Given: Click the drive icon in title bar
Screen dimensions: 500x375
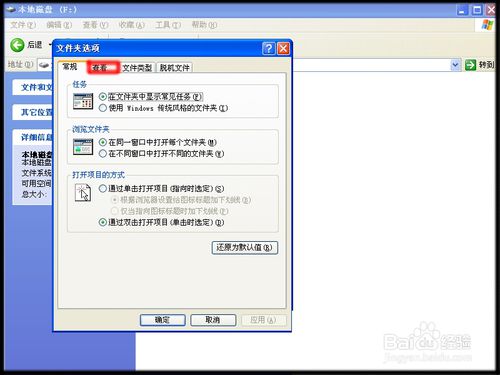Looking at the screenshot, I should coord(11,9).
